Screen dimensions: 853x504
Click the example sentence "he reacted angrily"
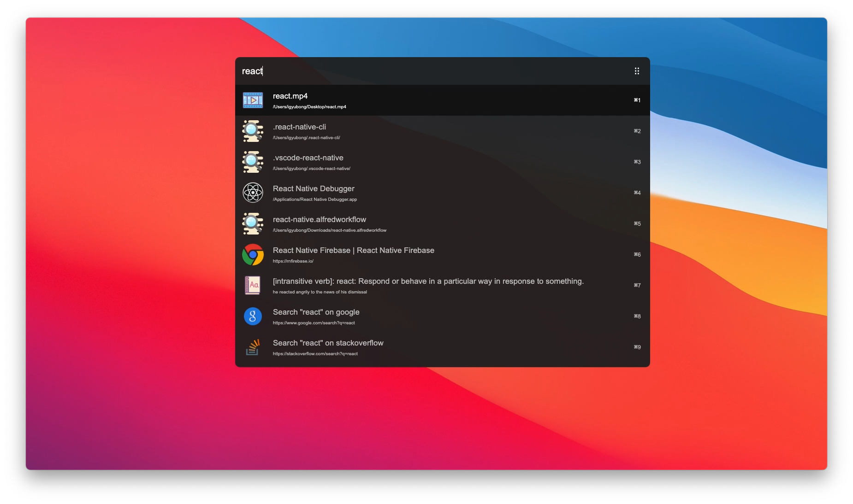click(x=320, y=292)
